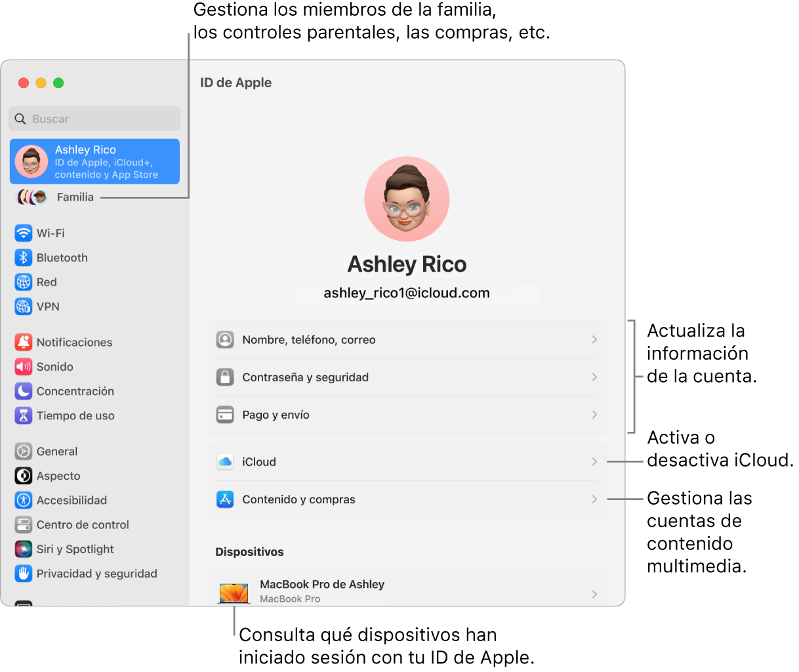Click the Tiempo de uso hourglass icon

coord(24,415)
